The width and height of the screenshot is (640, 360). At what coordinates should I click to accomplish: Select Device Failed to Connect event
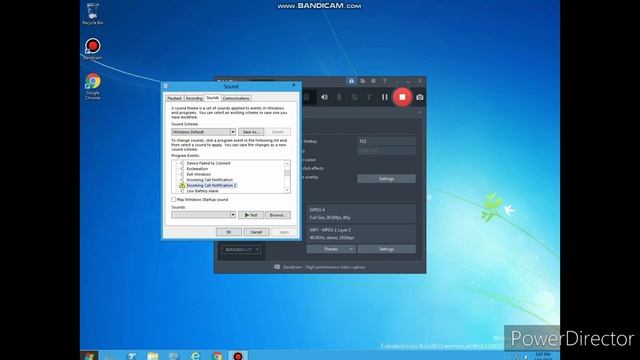(x=209, y=163)
